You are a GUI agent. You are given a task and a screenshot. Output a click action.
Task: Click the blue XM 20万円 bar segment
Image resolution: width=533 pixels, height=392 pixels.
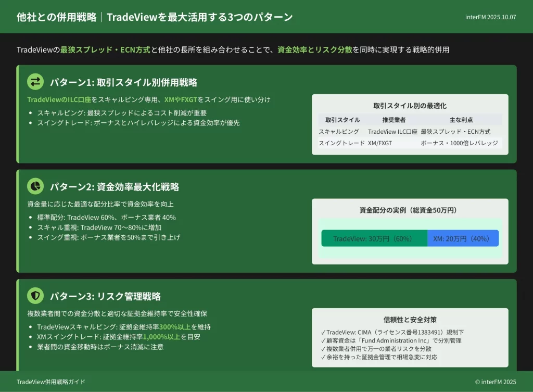tap(463, 238)
